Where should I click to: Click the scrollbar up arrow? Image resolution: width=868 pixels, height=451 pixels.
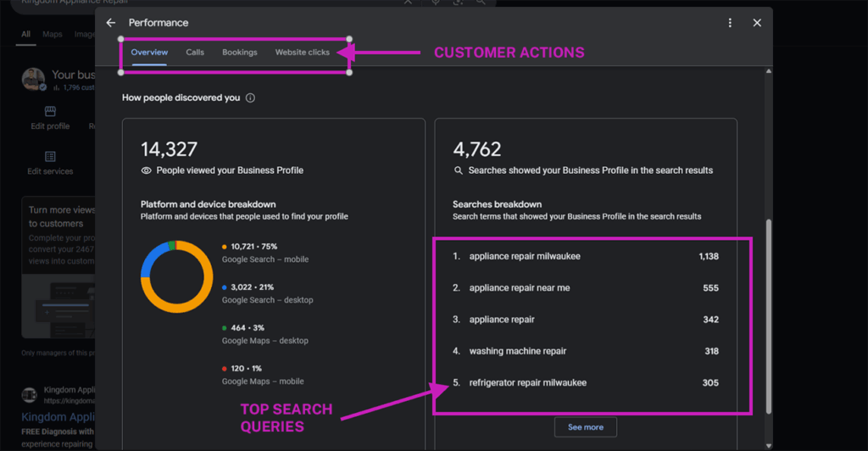pyautogui.click(x=768, y=71)
